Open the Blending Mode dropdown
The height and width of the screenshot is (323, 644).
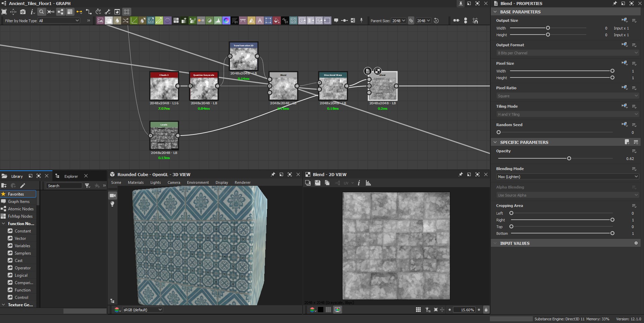click(567, 177)
